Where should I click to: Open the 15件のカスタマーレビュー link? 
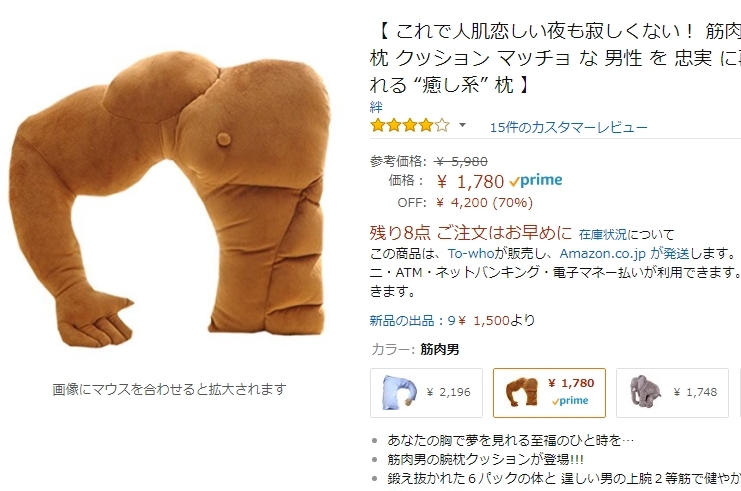[x=569, y=128]
